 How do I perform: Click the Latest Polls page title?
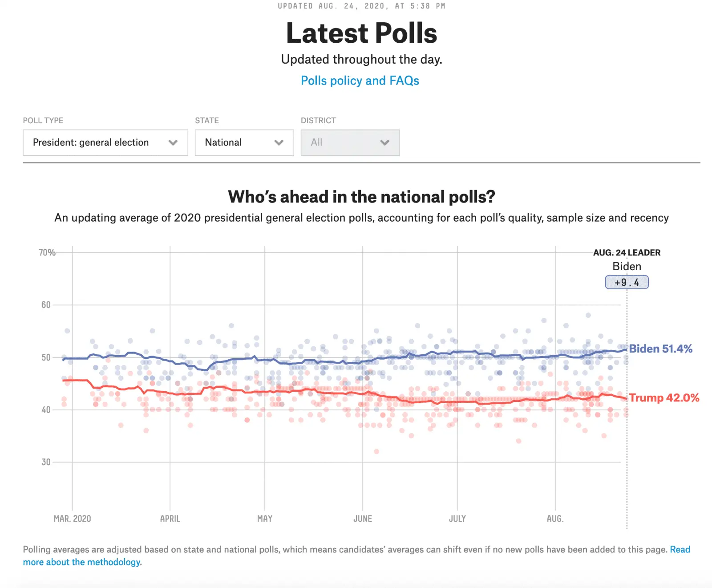(361, 32)
